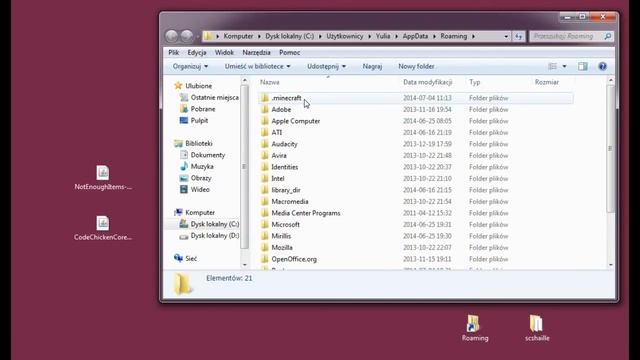Open address bar history dropdown
This screenshot has width=640, height=360.
tap(506, 36)
